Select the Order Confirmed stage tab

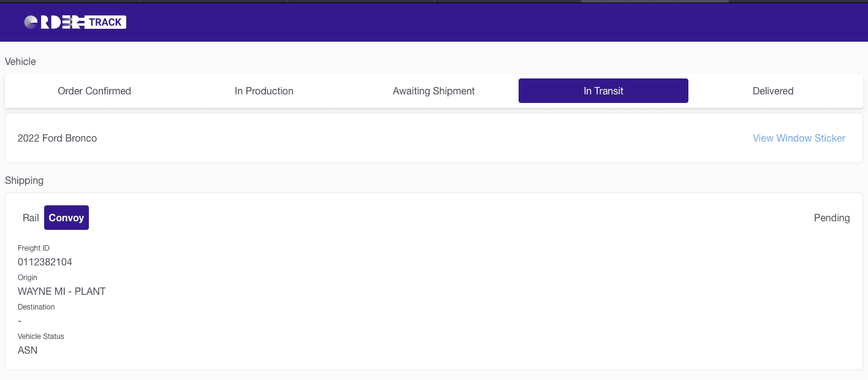pyautogui.click(x=94, y=91)
